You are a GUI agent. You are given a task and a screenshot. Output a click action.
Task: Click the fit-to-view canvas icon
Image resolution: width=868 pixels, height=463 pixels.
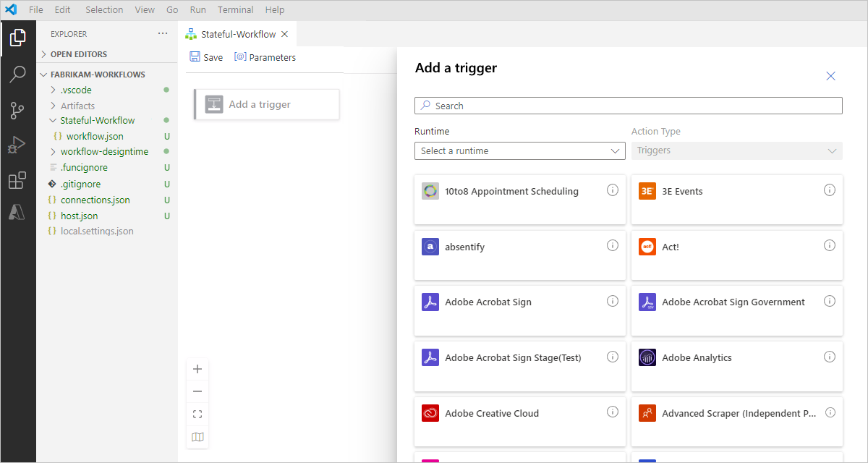click(x=197, y=414)
